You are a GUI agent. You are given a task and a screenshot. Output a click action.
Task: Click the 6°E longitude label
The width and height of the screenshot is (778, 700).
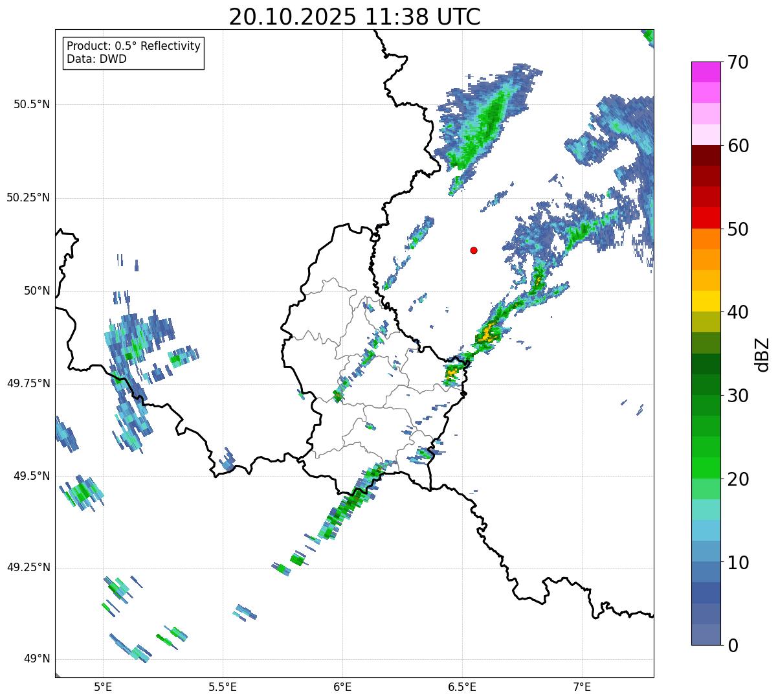click(x=342, y=687)
